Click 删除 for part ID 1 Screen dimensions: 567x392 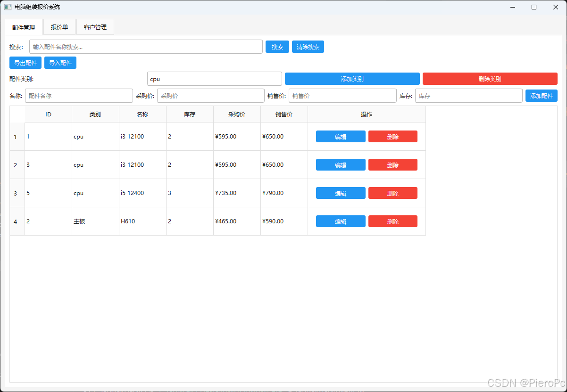pyautogui.click(x=393, y=137)
